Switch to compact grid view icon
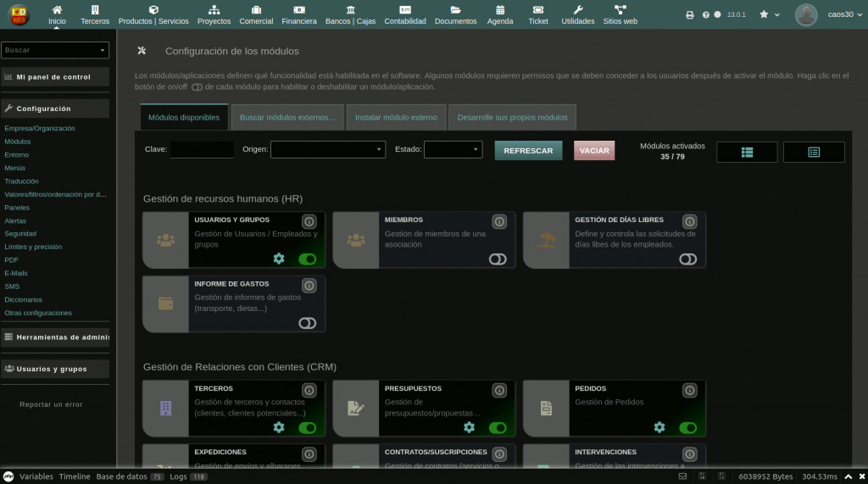Screen dimensions: 868x484 pos(747,152)
